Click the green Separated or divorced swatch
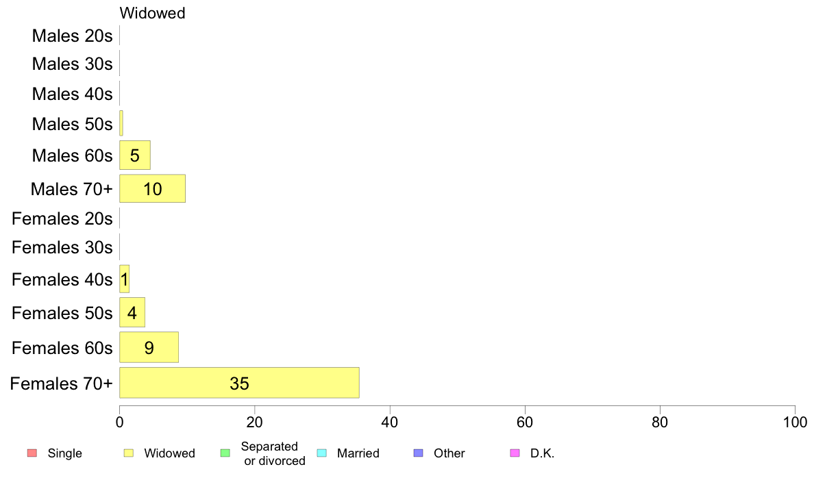This screenshot has width=814, height=504. (225, 453)
